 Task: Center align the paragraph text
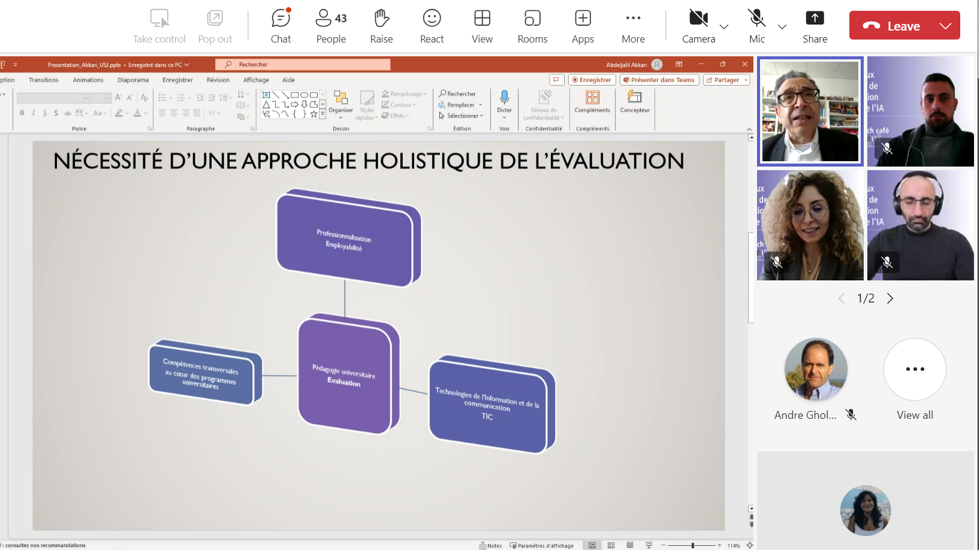tap(174, 113)
